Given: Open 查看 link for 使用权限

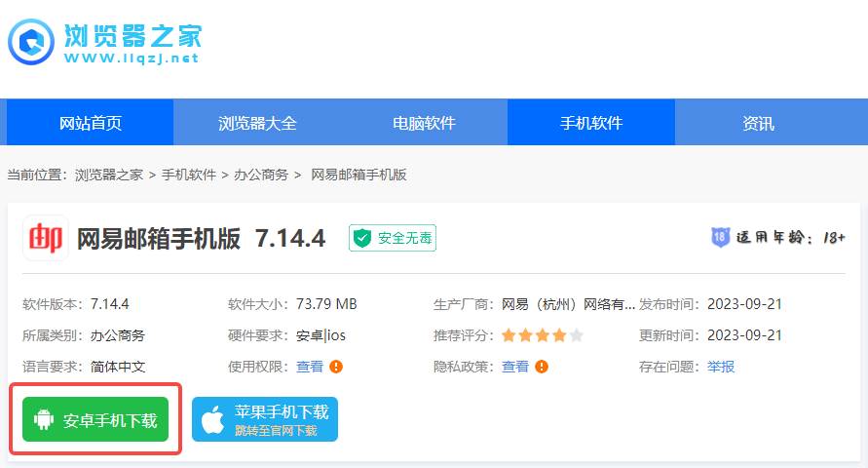Looking at the screenshot, I should coord(310,367).
